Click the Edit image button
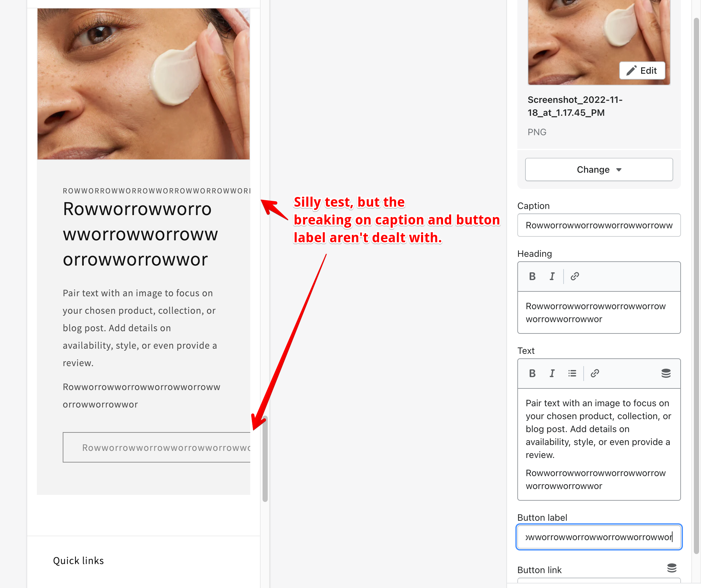Viewport: 701px width, 588px height. pos(642,71)
